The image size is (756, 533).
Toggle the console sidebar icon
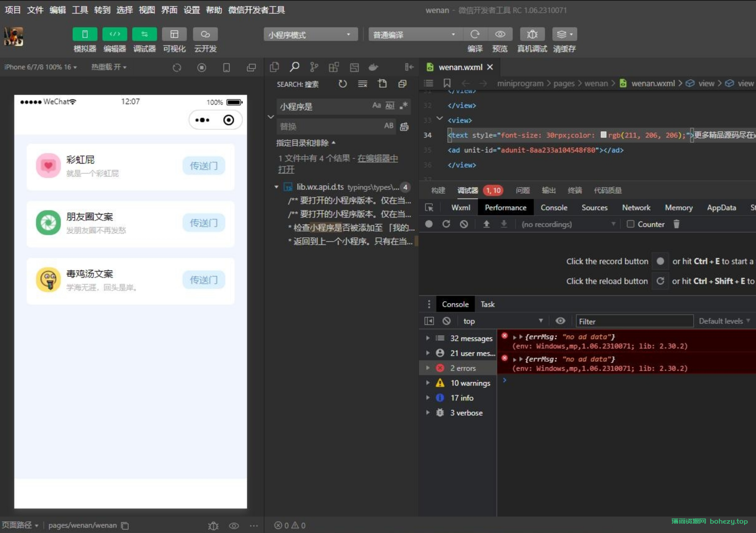click(x=429, y=321)
